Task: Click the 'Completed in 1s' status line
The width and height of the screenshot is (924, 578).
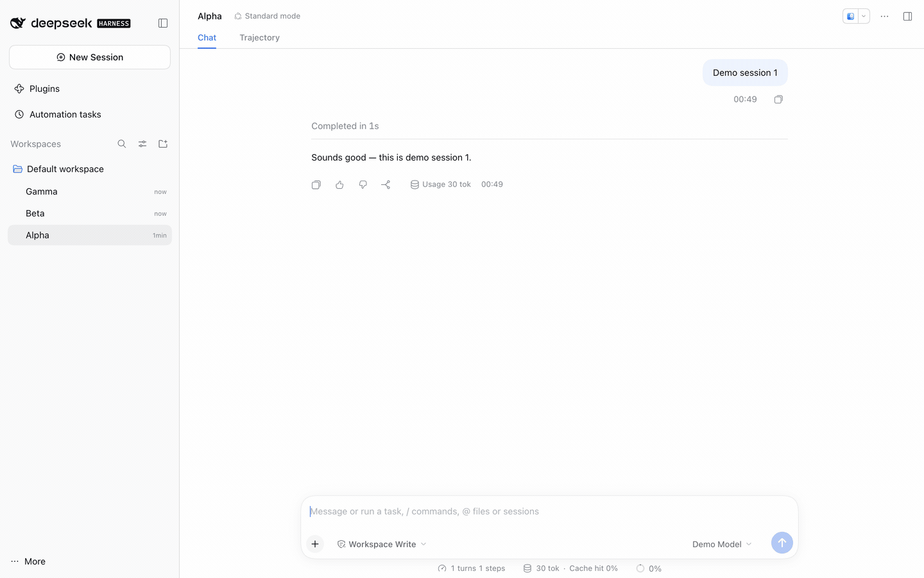Action: click(345, 126)
